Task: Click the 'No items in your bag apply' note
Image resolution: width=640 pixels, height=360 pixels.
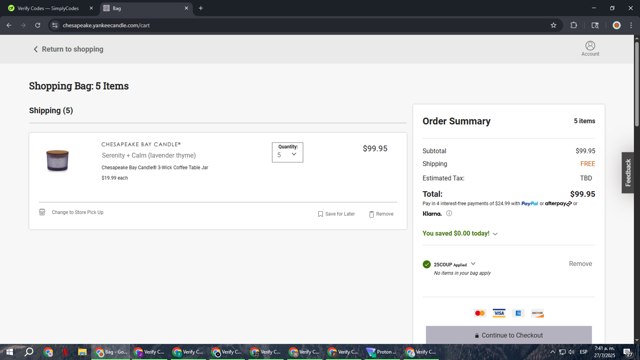Action: click(462, 273)
